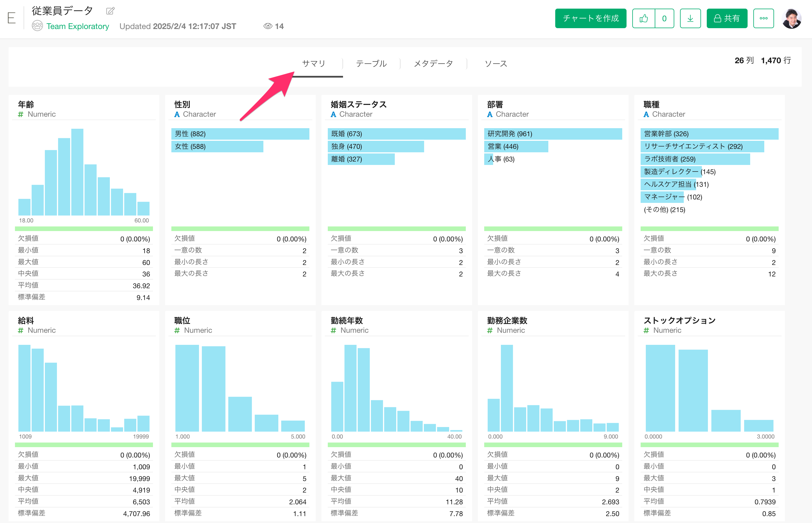Select the 研究開発 (961) bar in 部署
Screen dimensions: 812x523
click(x=553, y=134)
